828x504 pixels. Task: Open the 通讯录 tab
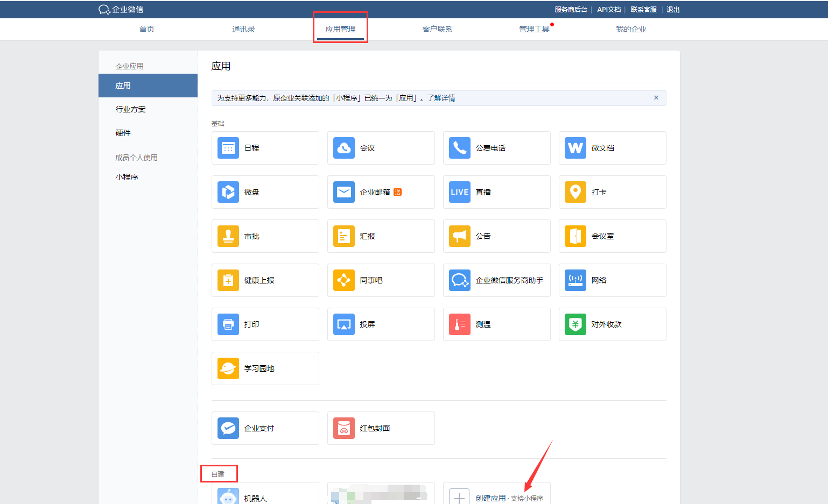(x=244, y=29)
